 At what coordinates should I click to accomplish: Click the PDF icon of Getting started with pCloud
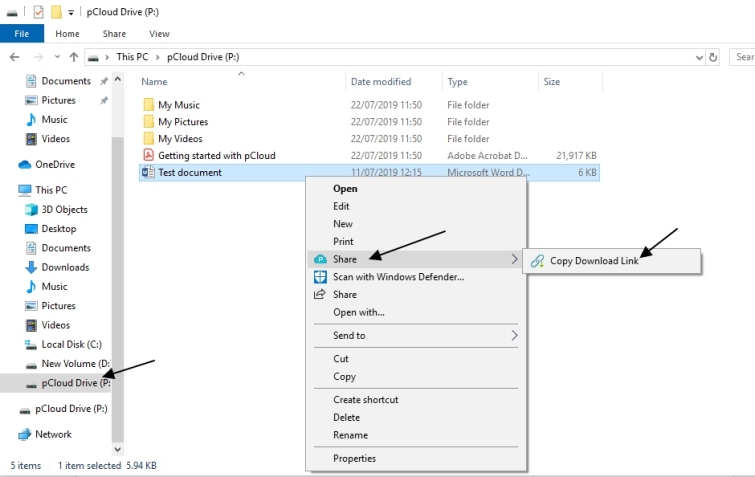pyautogui.click(x=148, y=155)
